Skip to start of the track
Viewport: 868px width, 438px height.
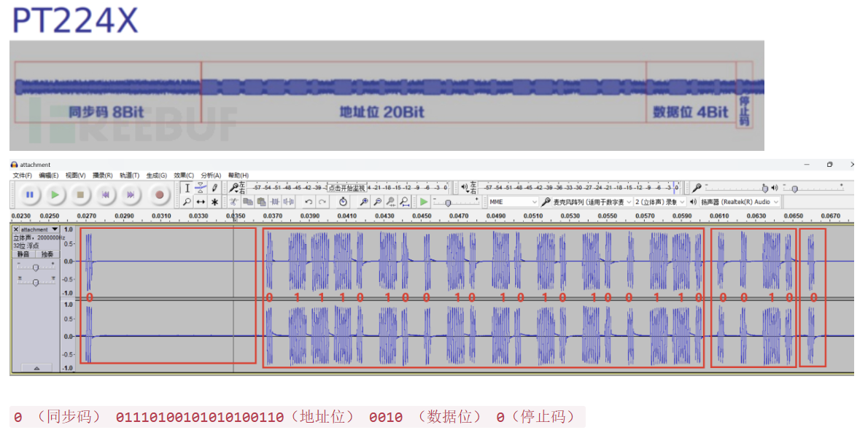point(105,195)
